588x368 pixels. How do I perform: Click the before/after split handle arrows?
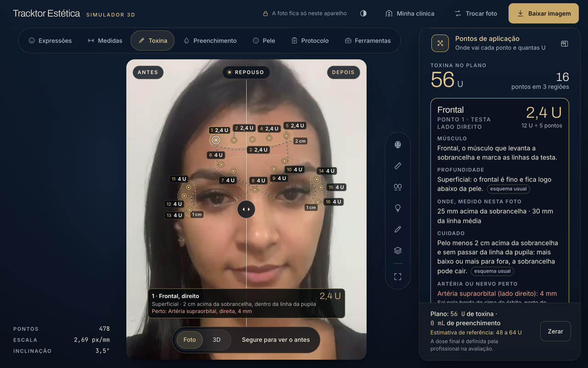tap(246, 209)
